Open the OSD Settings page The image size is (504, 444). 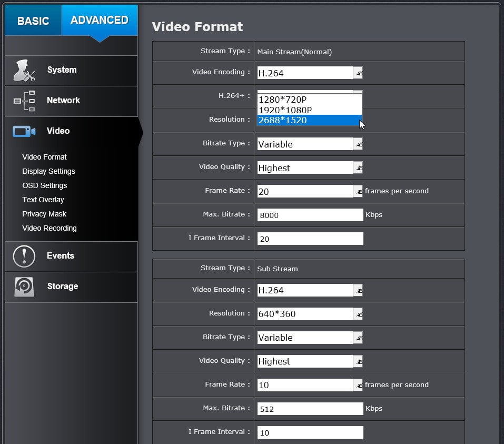pos(45,185)
